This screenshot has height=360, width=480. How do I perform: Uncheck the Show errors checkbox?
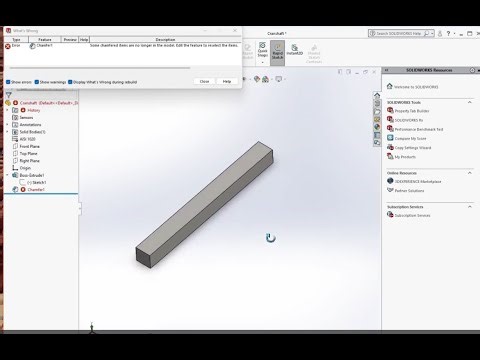8,82
